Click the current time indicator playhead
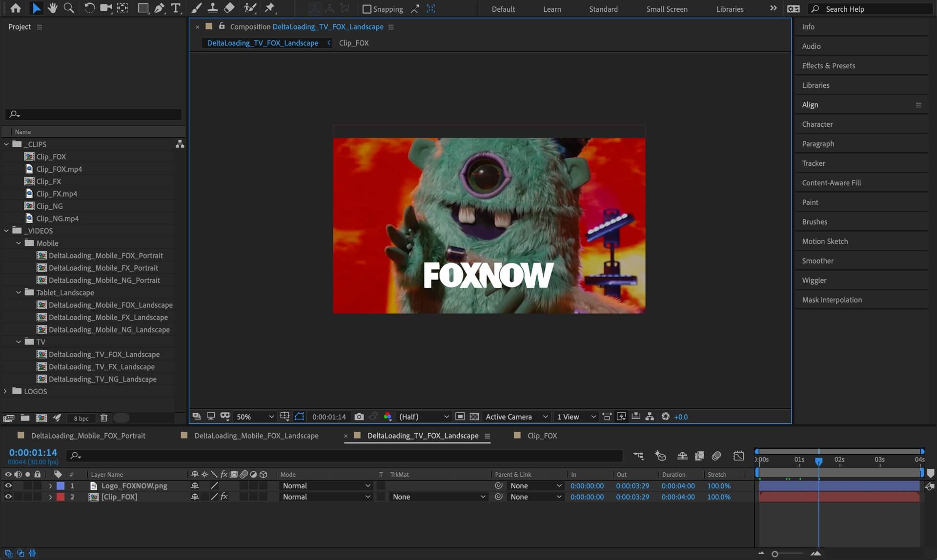 coord(818,461)
